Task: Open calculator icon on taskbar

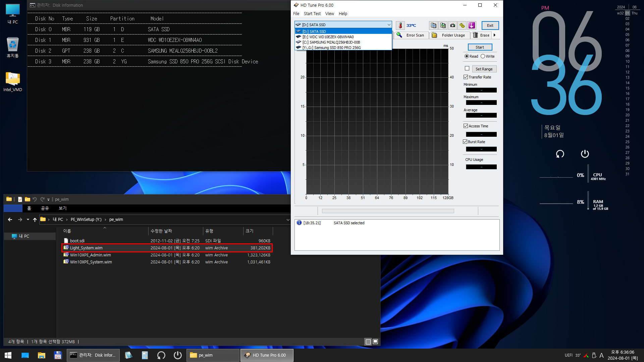Action: tap(145, 355)
